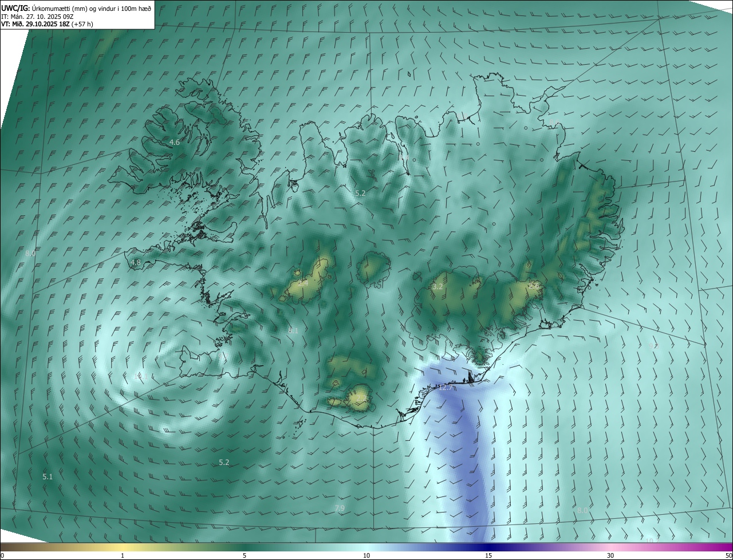Click the 4.8 value label
This screenshot has height=560, width=733.
[x=136, y=263]
